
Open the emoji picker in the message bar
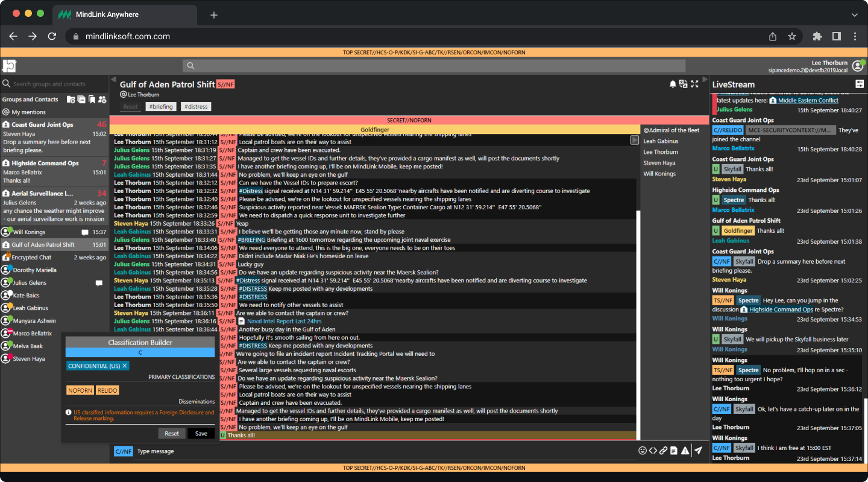coord(643,450)
